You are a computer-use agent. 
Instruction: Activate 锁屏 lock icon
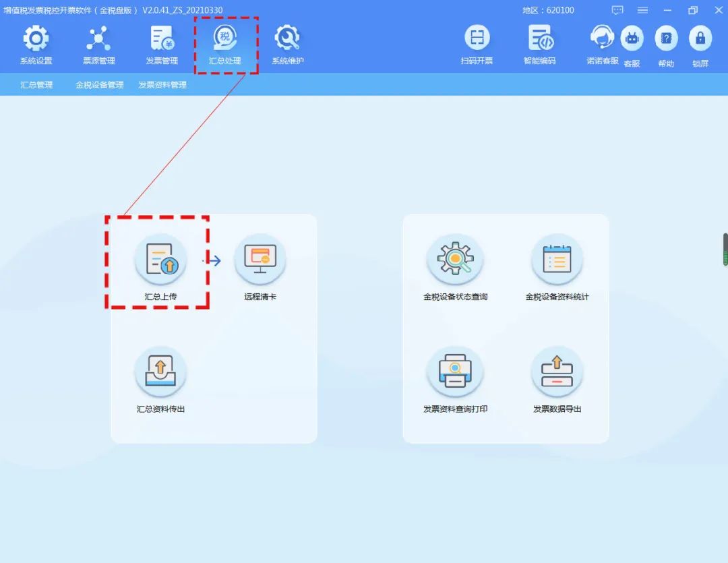pyautogui.click(x=700, y=38)
